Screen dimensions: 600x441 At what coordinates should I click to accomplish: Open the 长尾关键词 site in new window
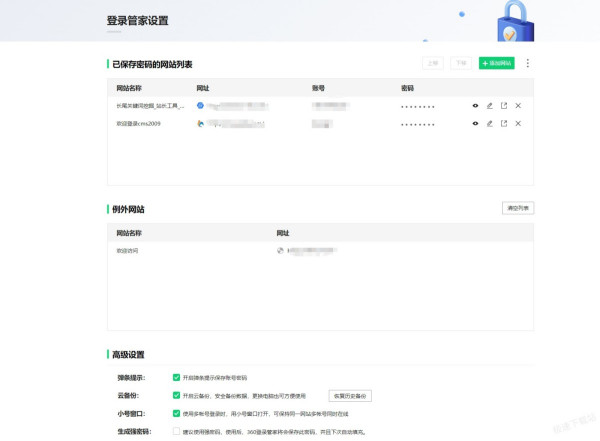pos(504,106)
